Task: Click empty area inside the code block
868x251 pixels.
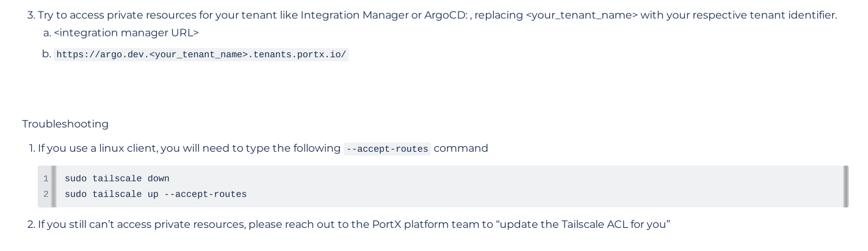Action: click(x=519, y=186)
